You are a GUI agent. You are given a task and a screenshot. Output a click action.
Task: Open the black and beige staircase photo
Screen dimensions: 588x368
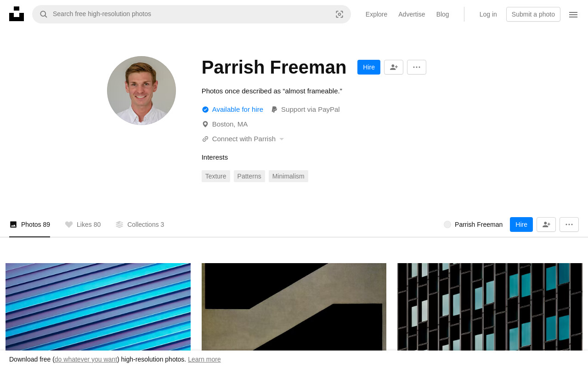tap(294, 307)
